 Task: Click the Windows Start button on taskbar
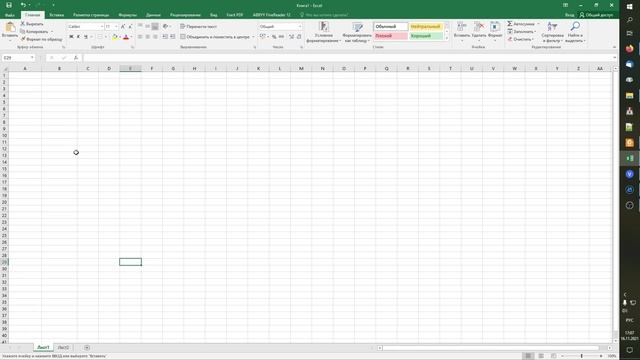click(x=629, y=6)
